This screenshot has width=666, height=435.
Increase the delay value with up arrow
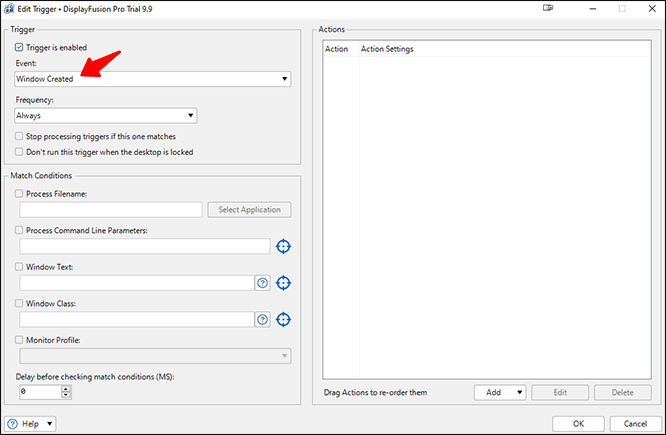point(66,389)
